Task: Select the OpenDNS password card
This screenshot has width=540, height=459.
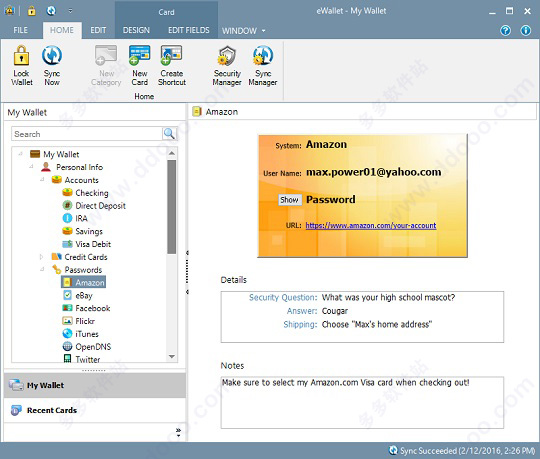Action: point(87,347)
